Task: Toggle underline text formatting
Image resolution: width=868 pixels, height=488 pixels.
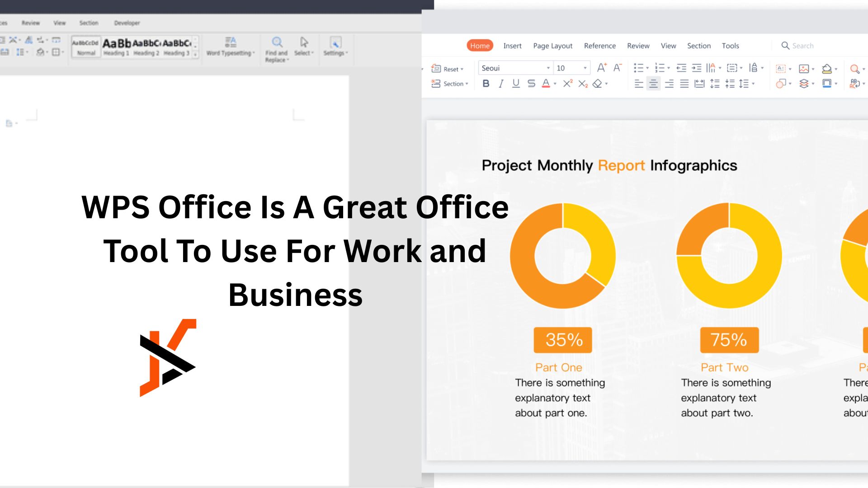Action: pyautogui.click(x=516, y=84)
